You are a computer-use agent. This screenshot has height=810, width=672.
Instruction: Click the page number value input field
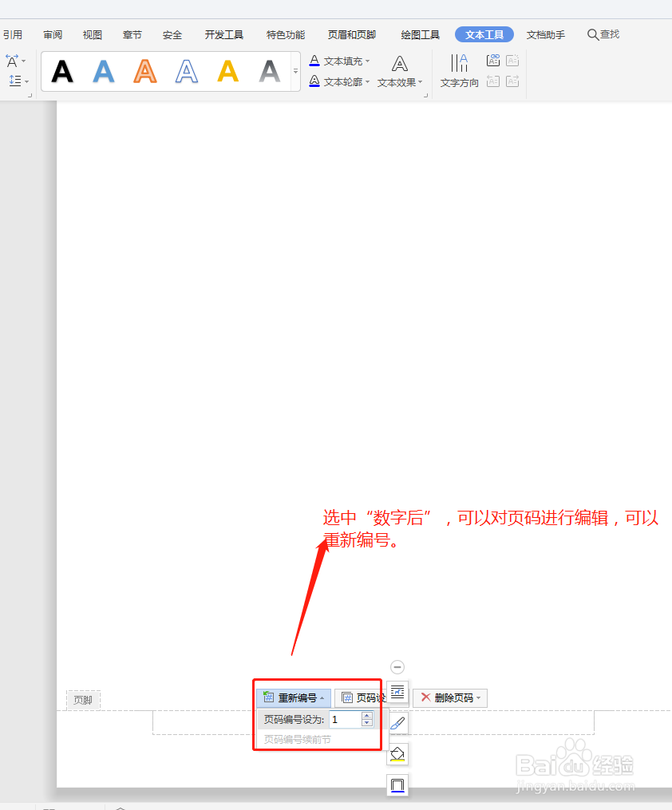(x=345, y=719)
